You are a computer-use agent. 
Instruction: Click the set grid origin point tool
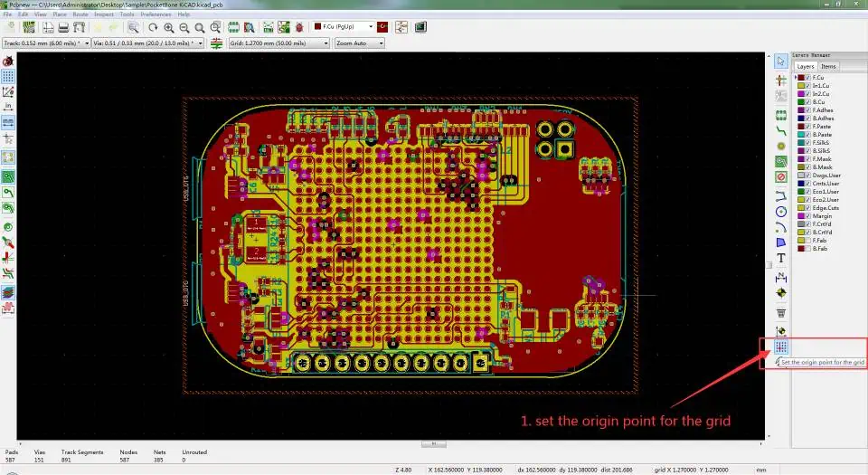tap(782, 347)
